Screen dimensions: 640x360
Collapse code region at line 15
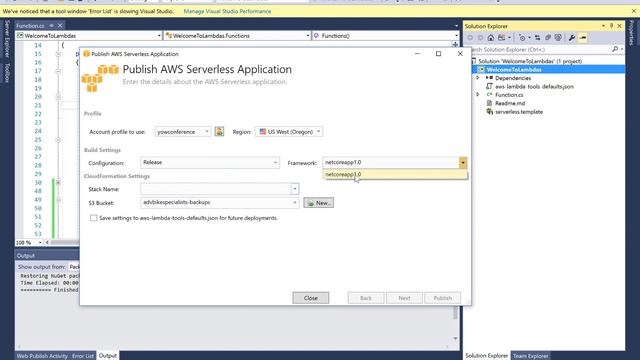[x=58, y=54]
